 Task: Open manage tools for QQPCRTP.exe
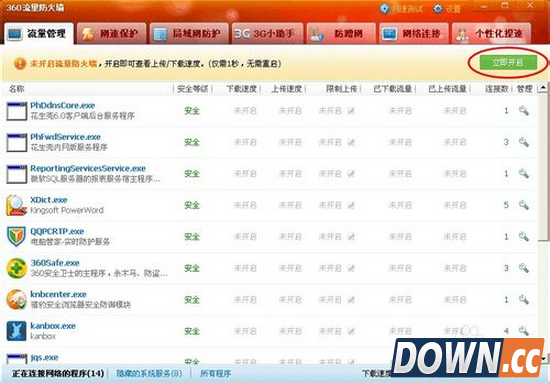(x=523, y=236)
